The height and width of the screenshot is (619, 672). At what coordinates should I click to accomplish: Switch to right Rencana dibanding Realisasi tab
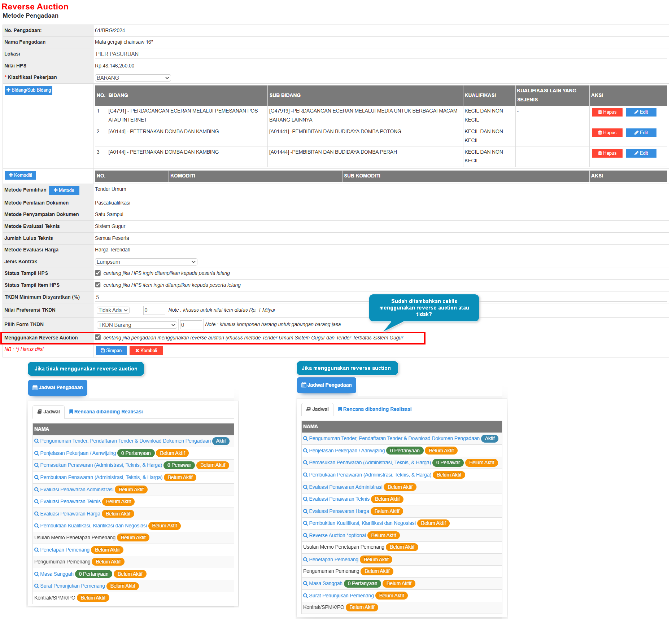pos(375,409)
